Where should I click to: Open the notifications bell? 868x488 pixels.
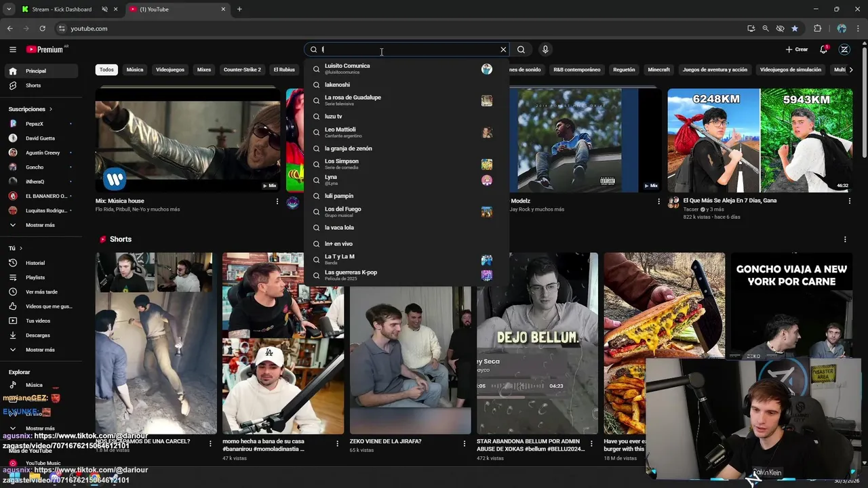(824, 49)
